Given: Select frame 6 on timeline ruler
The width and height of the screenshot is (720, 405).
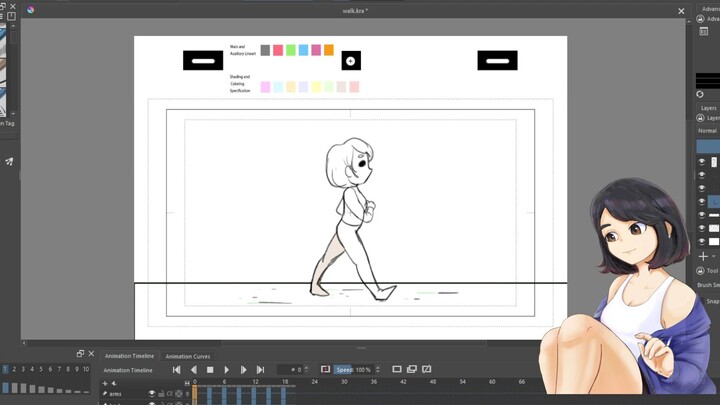Looking at the screenshot, I should pos(224,382).
